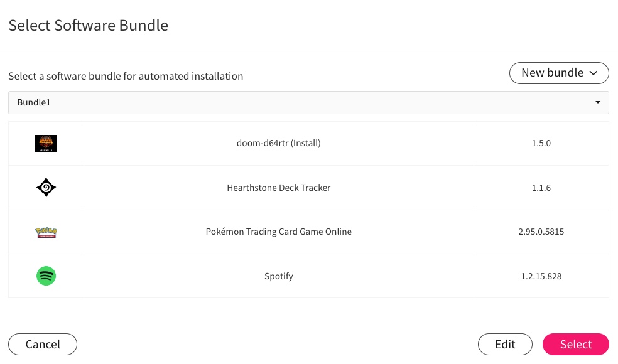
Task: Cancel the bundle selection dialog
Action: [x=43, y=345]
